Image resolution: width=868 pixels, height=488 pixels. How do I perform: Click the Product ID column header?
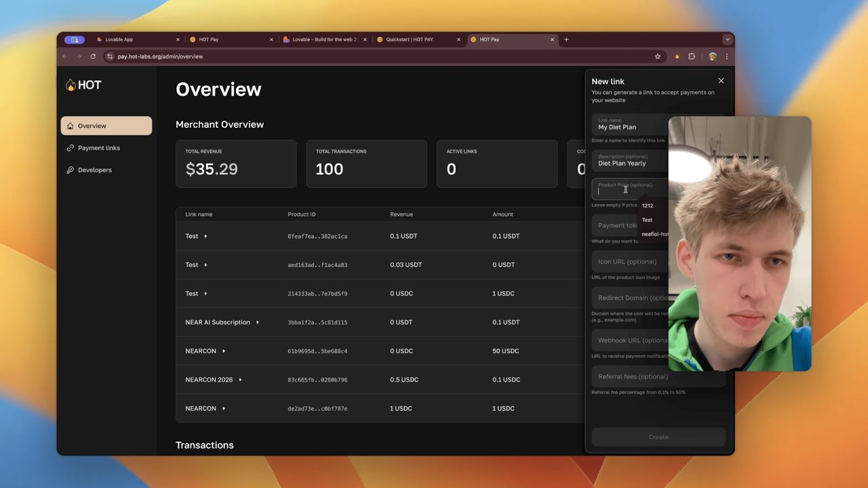point(302,214)
